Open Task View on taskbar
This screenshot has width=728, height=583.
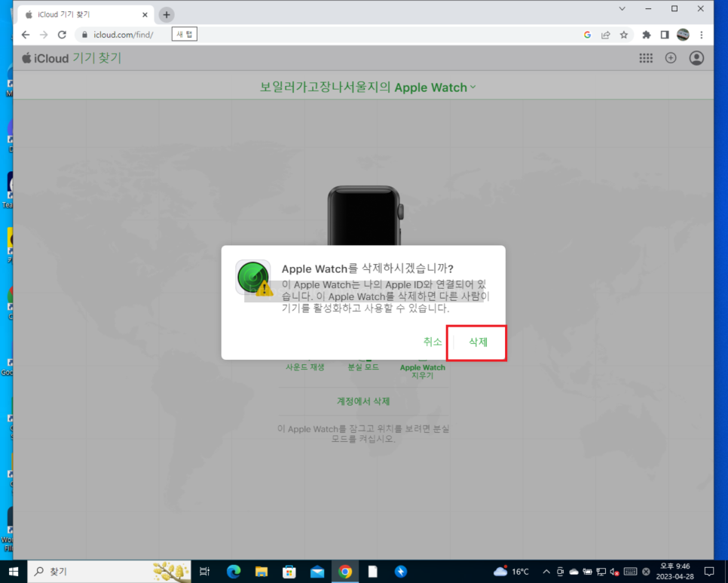click(204, 572)
